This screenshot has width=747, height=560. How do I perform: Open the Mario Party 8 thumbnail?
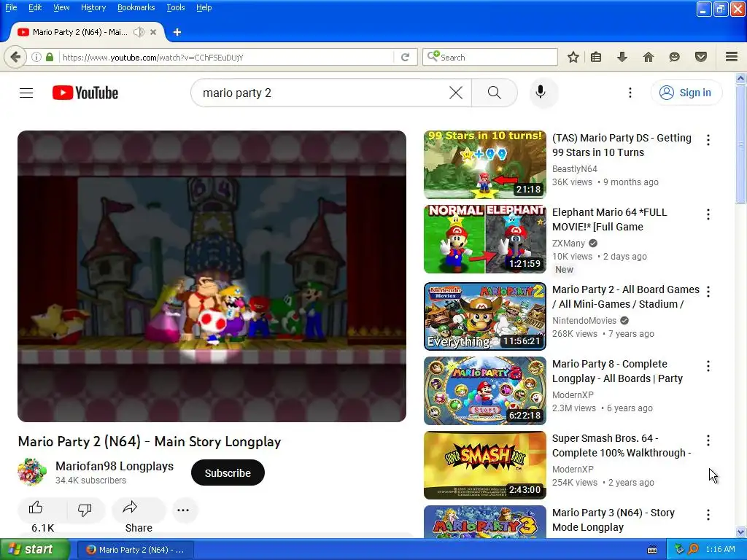(x=485, y=391)
